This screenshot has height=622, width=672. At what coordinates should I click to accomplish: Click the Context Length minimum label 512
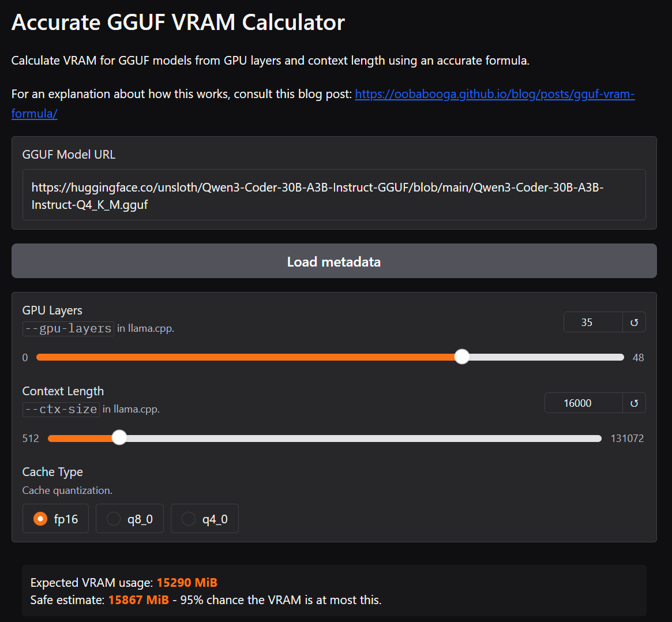[x=31, y=439]
